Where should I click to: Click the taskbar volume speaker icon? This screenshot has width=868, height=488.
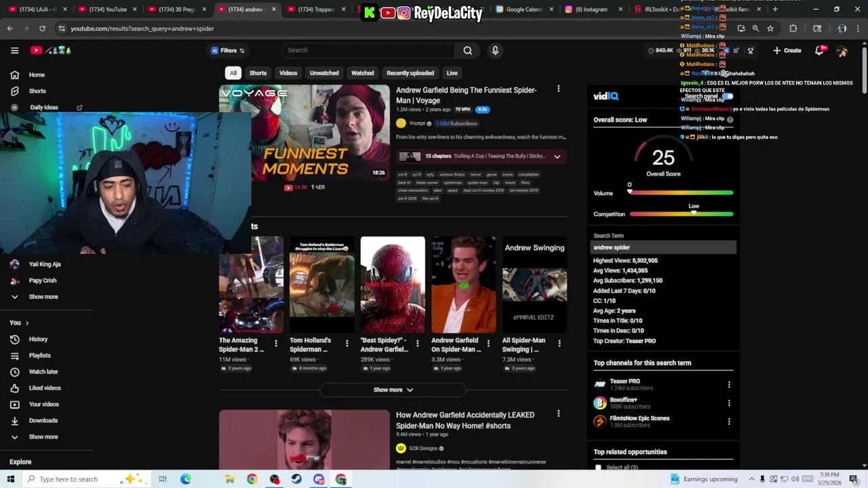[x=795, y=479]
